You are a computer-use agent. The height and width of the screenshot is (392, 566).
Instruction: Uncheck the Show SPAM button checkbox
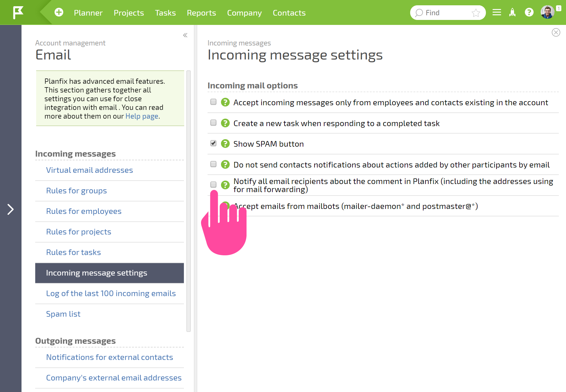pos(213,144)
